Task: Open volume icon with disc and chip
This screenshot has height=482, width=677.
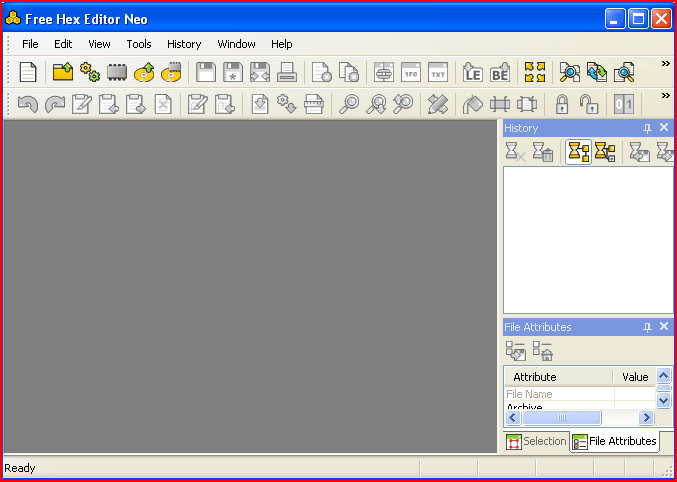Action: coord(171,72)
